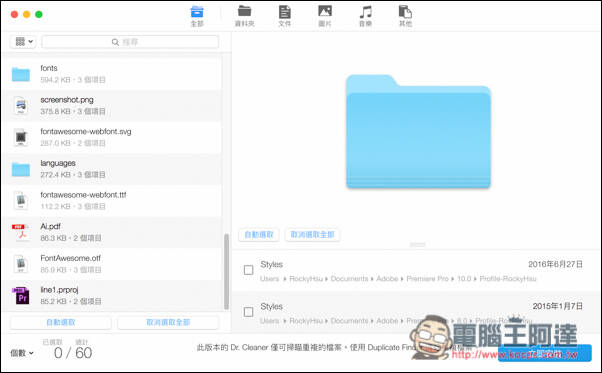Click 自動選取 button under the folder preview

click(x=259, y=234)
